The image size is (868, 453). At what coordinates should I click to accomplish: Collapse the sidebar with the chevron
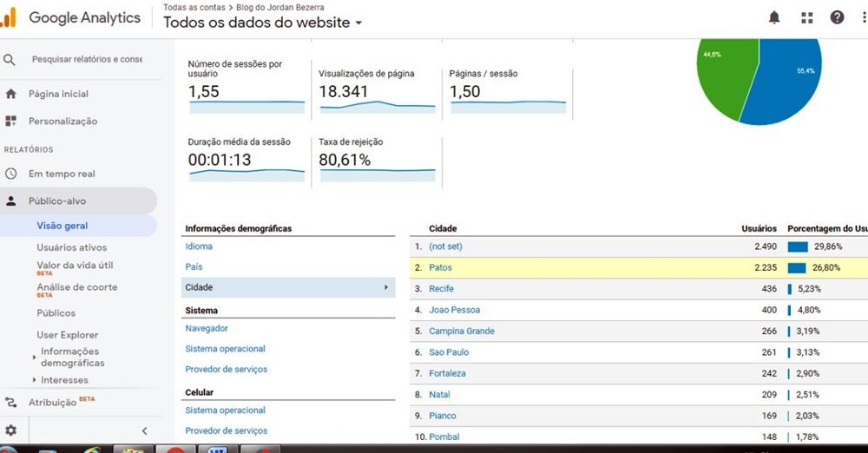coord(144,430)
